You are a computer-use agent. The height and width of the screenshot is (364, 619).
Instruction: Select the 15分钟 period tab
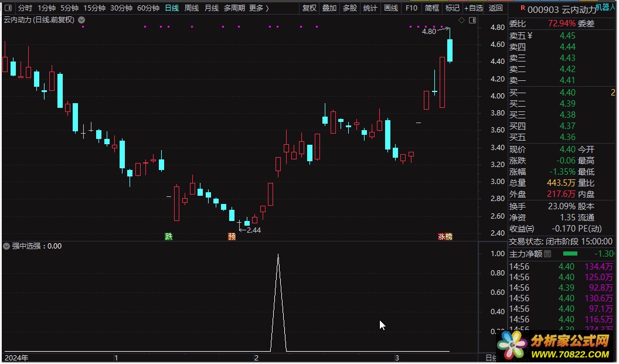94,8
